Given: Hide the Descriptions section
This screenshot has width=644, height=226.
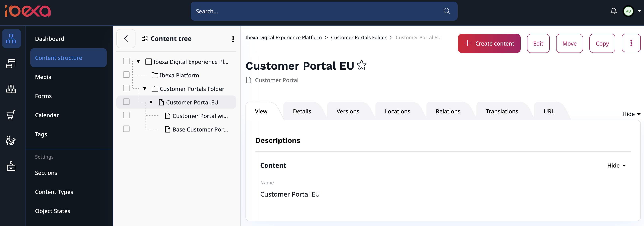Looking at the screenshot, I should (630, 114).
